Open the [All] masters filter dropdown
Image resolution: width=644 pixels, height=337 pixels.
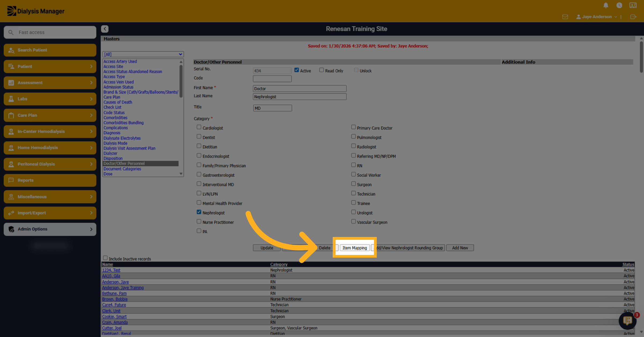click(143, 54)
